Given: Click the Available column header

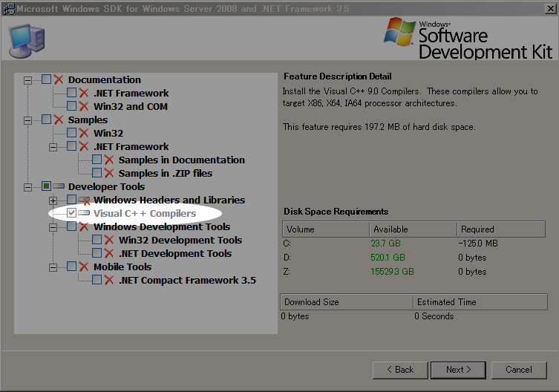Looking at the screenshot, I should click(x=413, y=229).
